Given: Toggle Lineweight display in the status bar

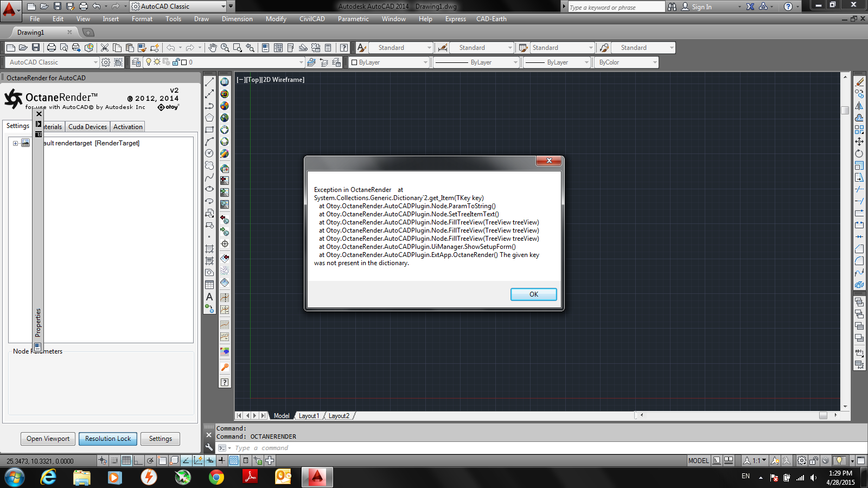Looking at the screenshot, I should [222, 460].
